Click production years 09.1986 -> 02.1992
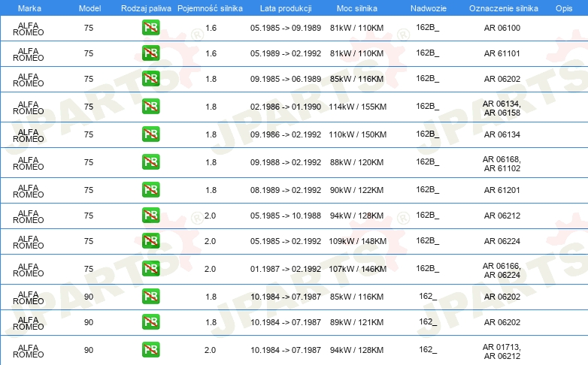Image resolution: width=588 pixels, height=365 pixels. (286, 134)
